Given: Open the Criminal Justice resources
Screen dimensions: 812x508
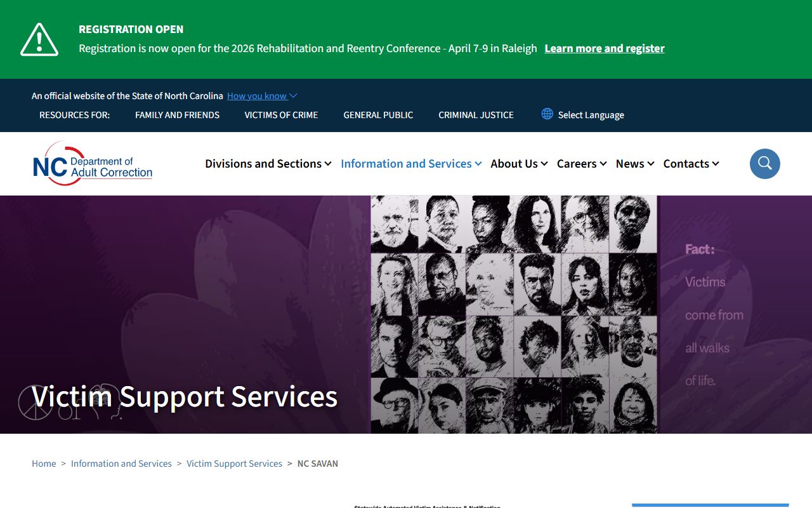Looking at the screenshot, I should coord(476,115).
